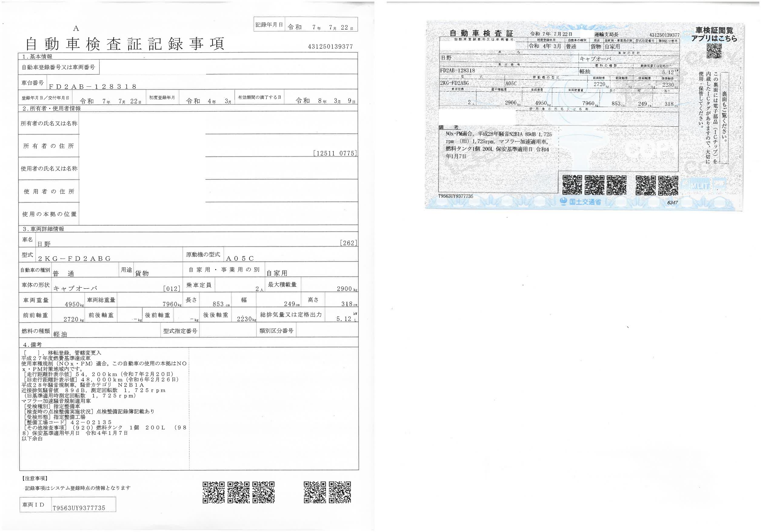
Task: Click the 後後軸重 label on the record sheet
Action: coord(215,315)
